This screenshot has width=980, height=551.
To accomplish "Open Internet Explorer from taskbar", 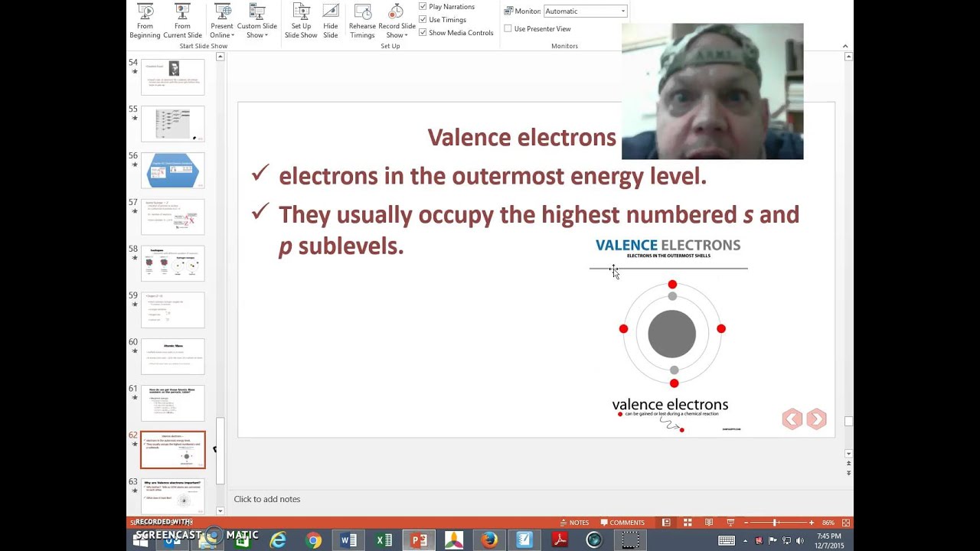I will tap(278, 540).
